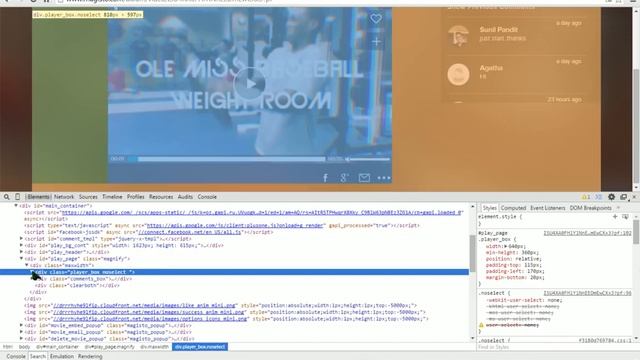Open the DevTools settings gear
The height and width of the screenshot is (360, 640).
click(611, 197)
